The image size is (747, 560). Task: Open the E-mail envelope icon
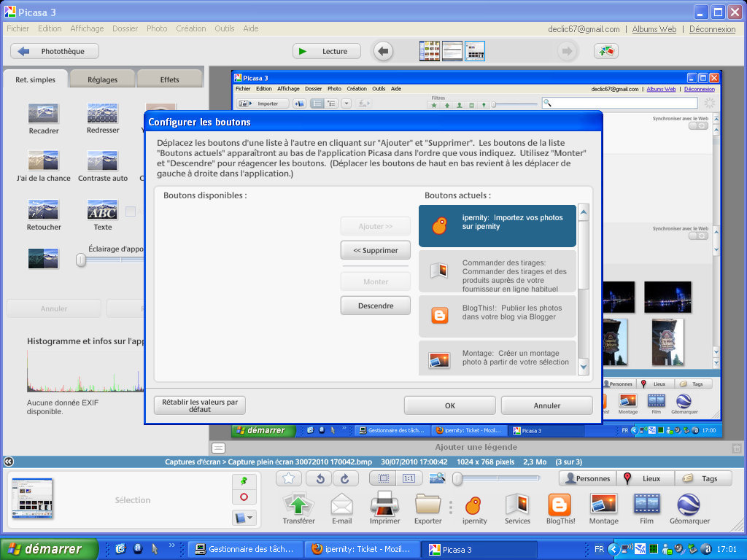pos(342,505)
